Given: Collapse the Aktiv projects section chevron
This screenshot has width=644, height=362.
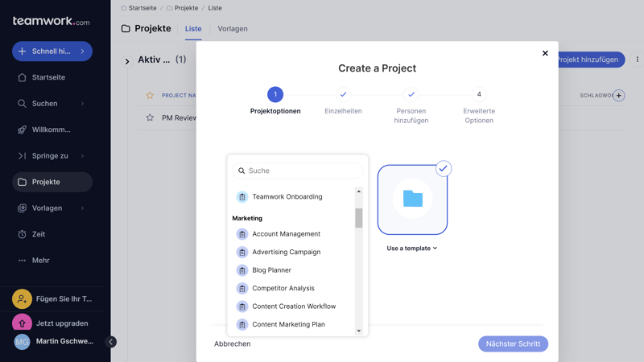Looking at the screenshot, I should pos(127,60).
